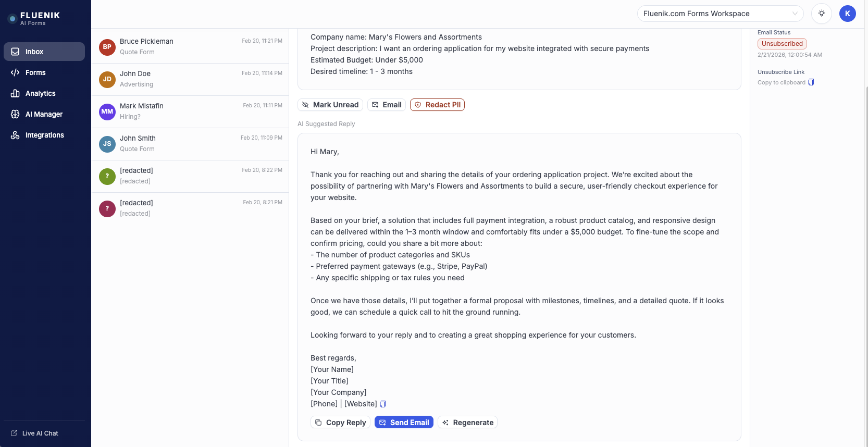Redact PII from this submission
Screen dimensions: 868x447
point(437,105)
